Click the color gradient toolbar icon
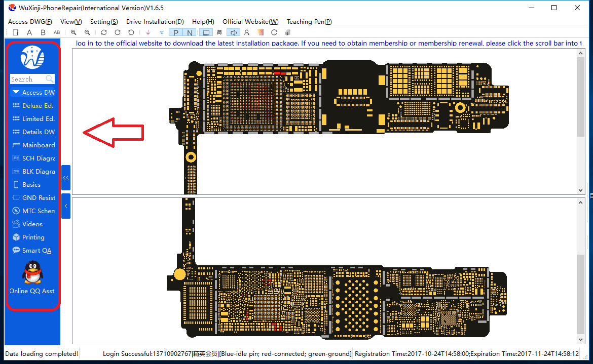Image resolution: width=593 pixels, height=364 pixels. (x=261, y=32)
